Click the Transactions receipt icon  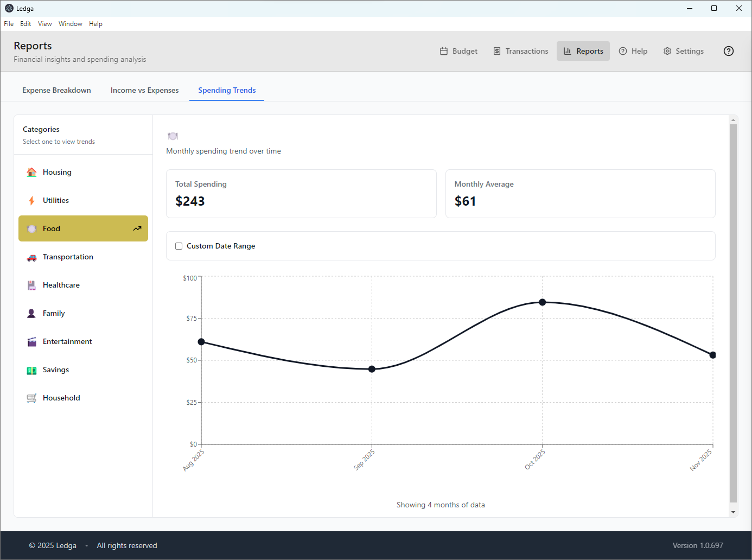click(x=498, y=50)
